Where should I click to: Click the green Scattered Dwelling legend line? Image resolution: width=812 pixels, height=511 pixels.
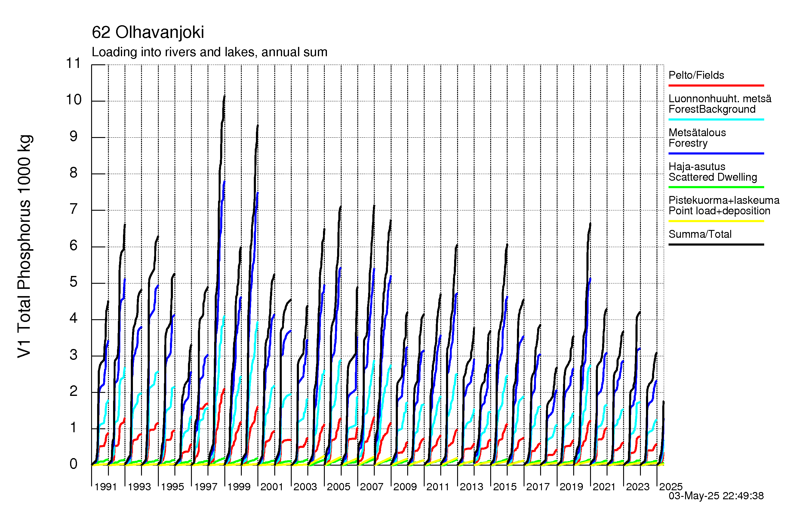pyautogui.click(x=716, y=187)
